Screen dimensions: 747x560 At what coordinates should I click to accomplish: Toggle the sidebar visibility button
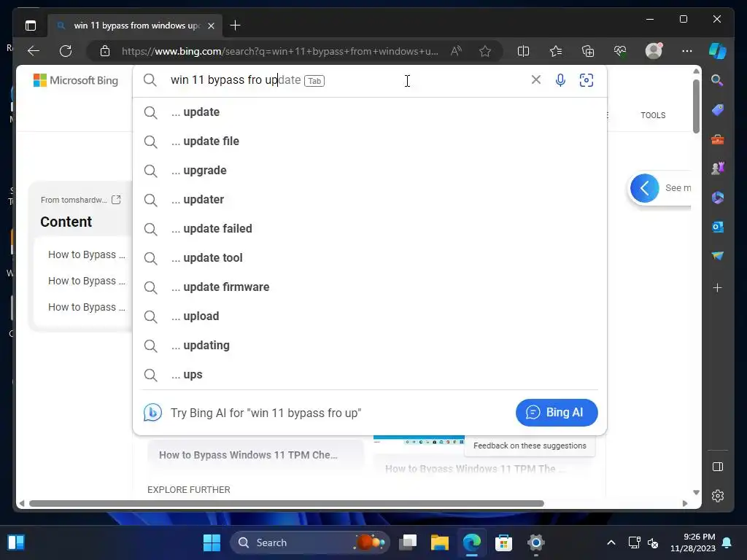[x=718, y=467]
